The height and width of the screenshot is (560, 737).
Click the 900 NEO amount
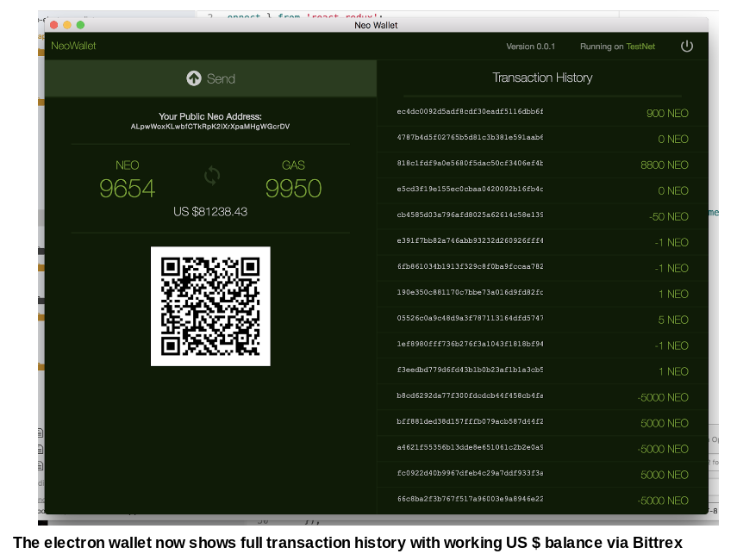pos(667,113)
